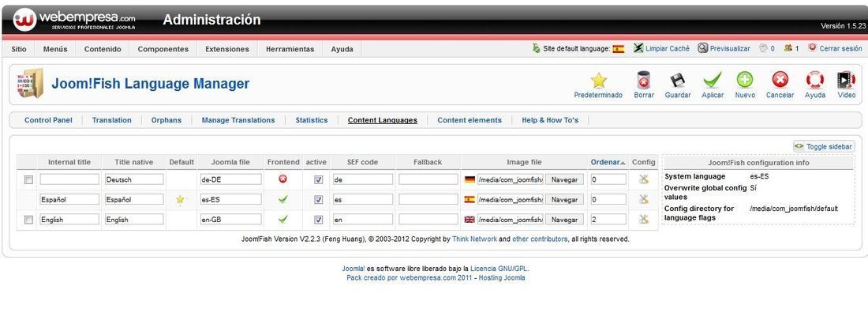Click the webempresa.com logo
This screenshot has height=324, width=868.
(x=75, y=20)
